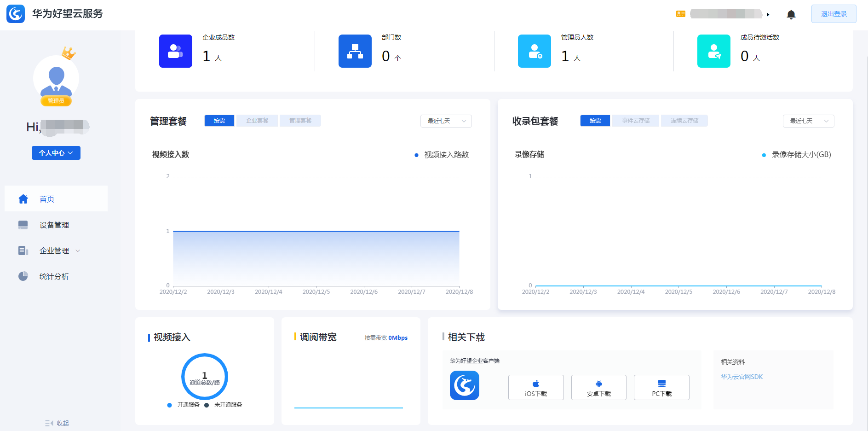Open the 华为云官网SDK link

coord(742,377)
